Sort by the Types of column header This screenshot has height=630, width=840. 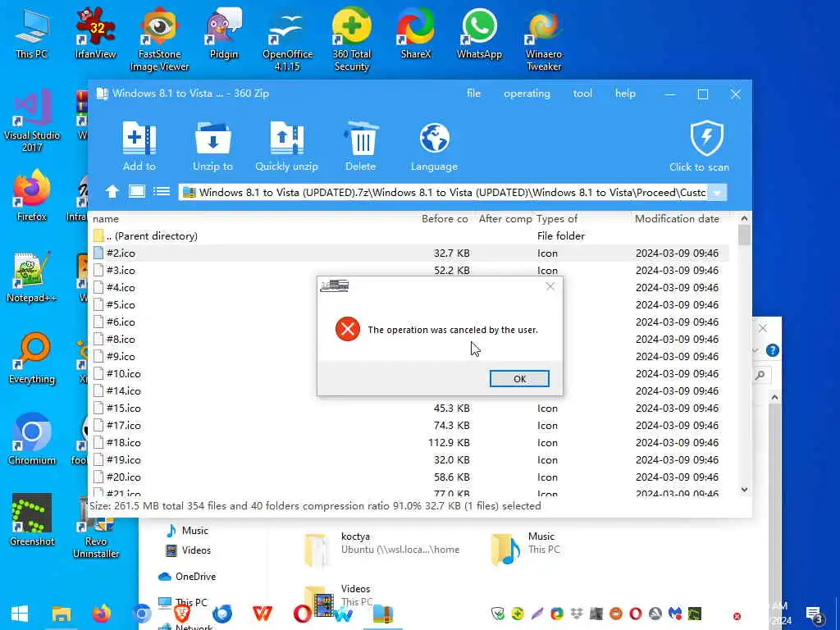557,218
